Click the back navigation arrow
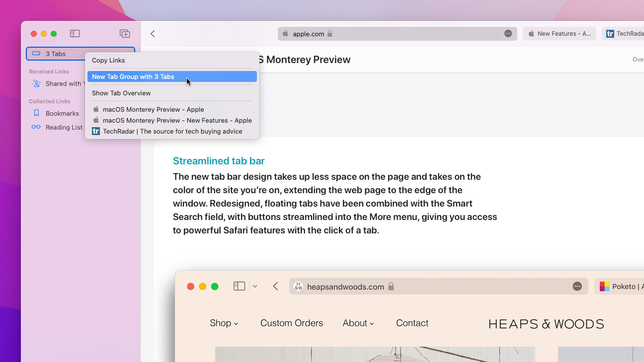 pyautogui.click(x=153, y=33)
